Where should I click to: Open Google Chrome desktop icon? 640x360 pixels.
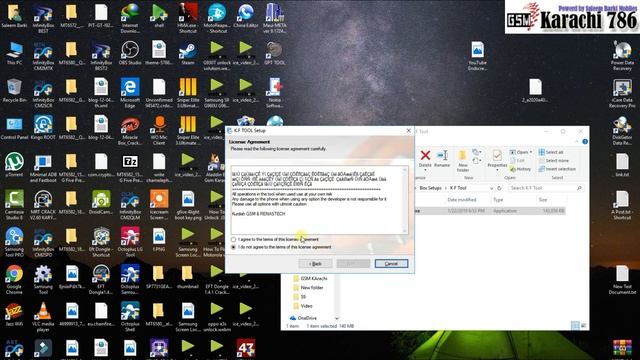[14, 280]
